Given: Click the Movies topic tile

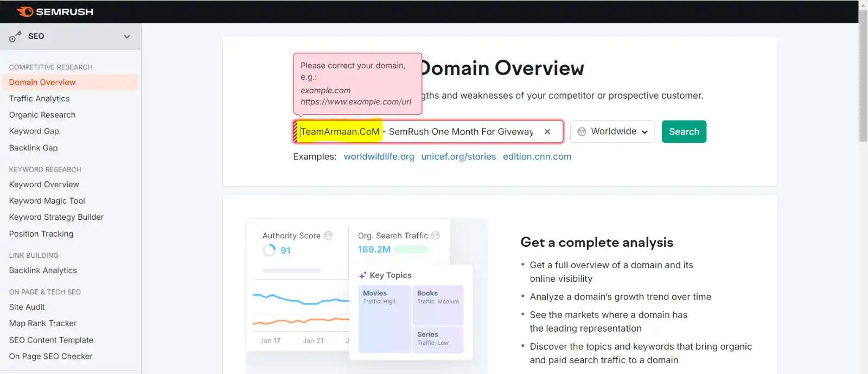Looking at the screenshot, I should (x=385, y=319).
